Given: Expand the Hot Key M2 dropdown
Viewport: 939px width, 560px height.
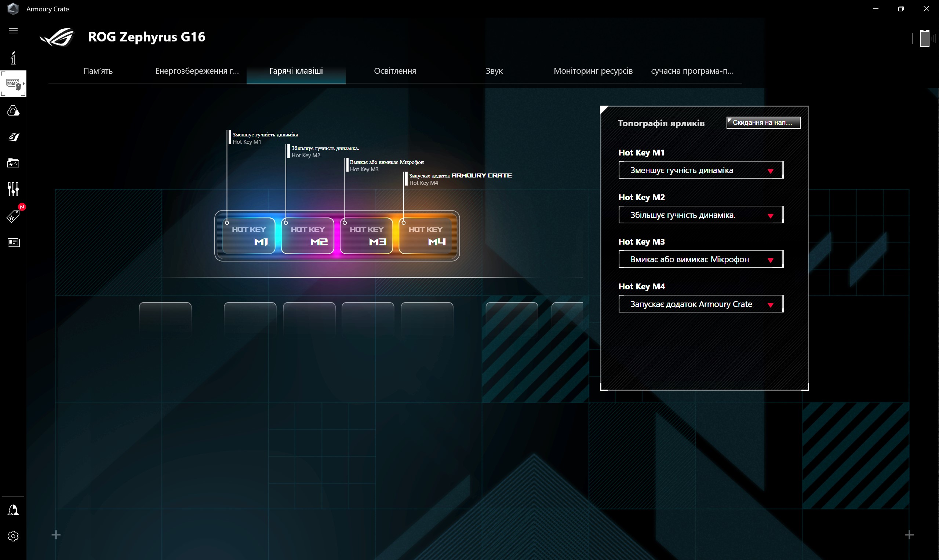Looking at the screenshot, I should 700,215.
